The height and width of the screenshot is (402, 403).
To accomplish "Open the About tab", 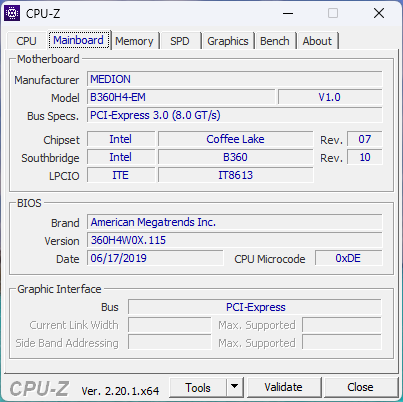I will 317,41.
